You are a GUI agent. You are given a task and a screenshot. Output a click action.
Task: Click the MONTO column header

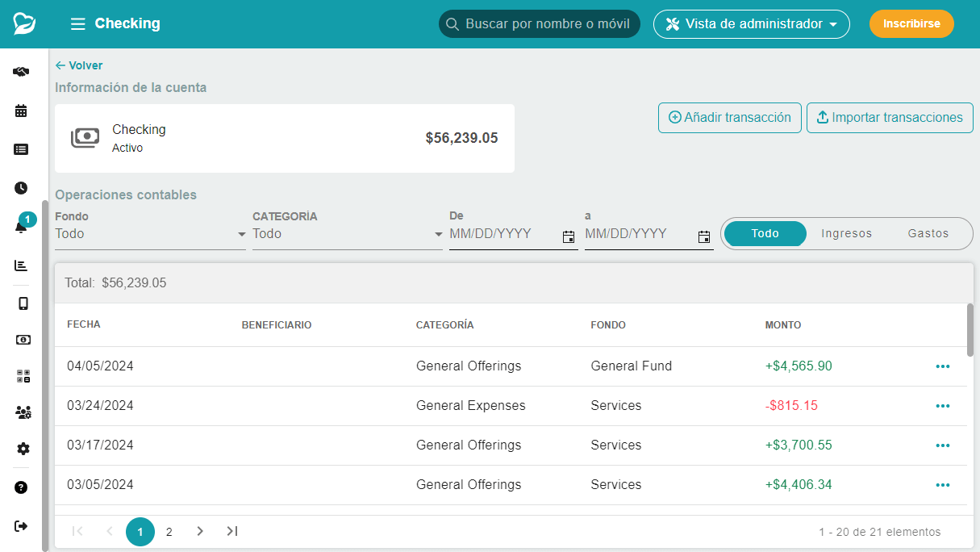tap(783, 325)
